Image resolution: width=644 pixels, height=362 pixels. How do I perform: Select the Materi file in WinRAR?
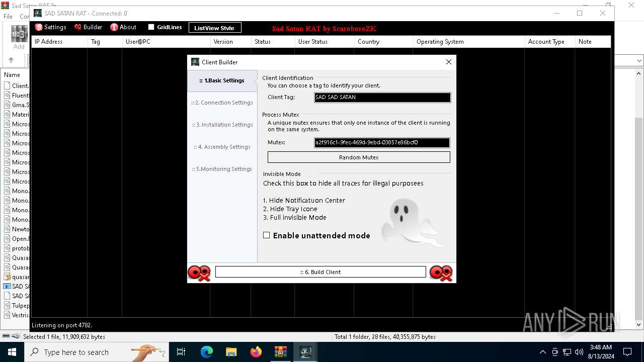(16, 115)
